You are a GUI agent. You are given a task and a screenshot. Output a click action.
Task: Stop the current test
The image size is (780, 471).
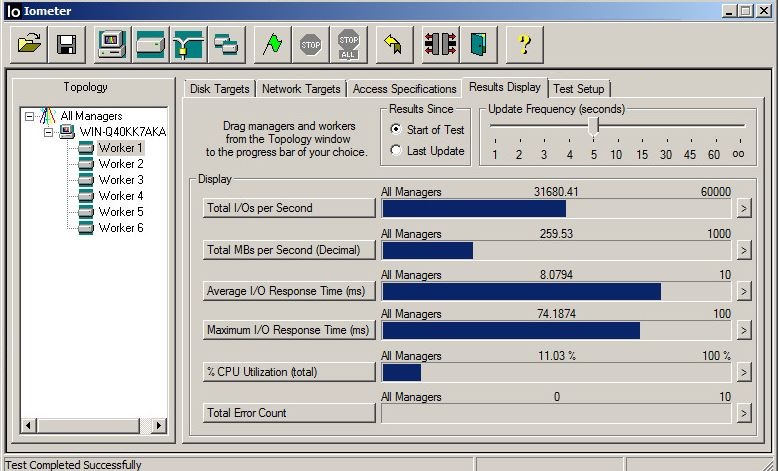coord(310,45)
